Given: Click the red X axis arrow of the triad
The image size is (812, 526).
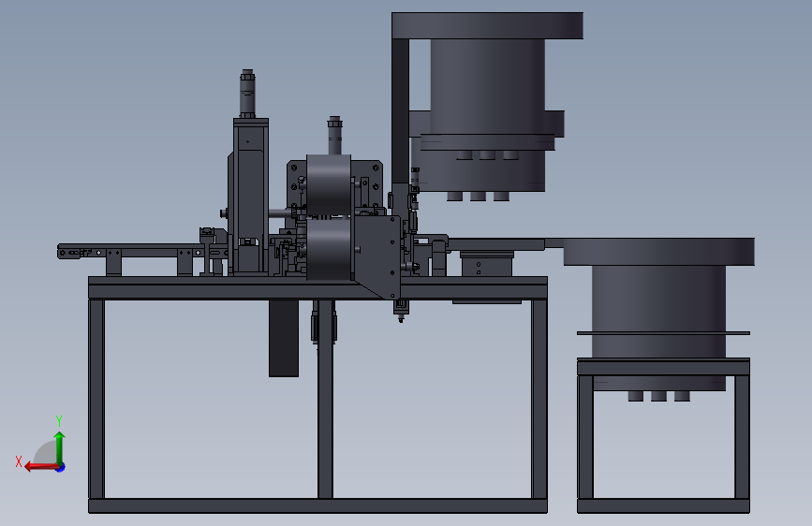Looking at the screenshot, I should click(x=41, y=467).
